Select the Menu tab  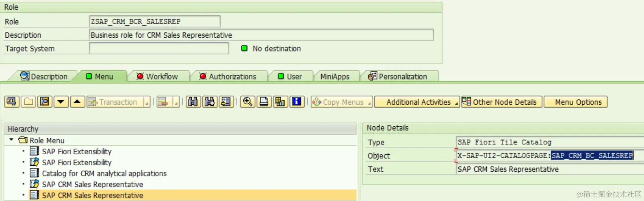100,76
